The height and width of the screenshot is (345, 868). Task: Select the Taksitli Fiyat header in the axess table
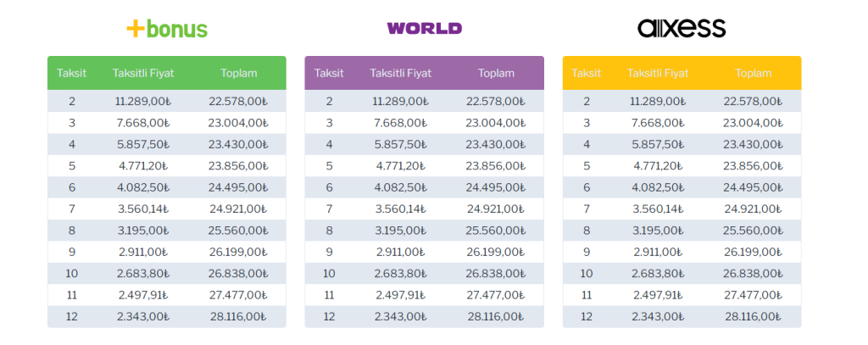658,73
